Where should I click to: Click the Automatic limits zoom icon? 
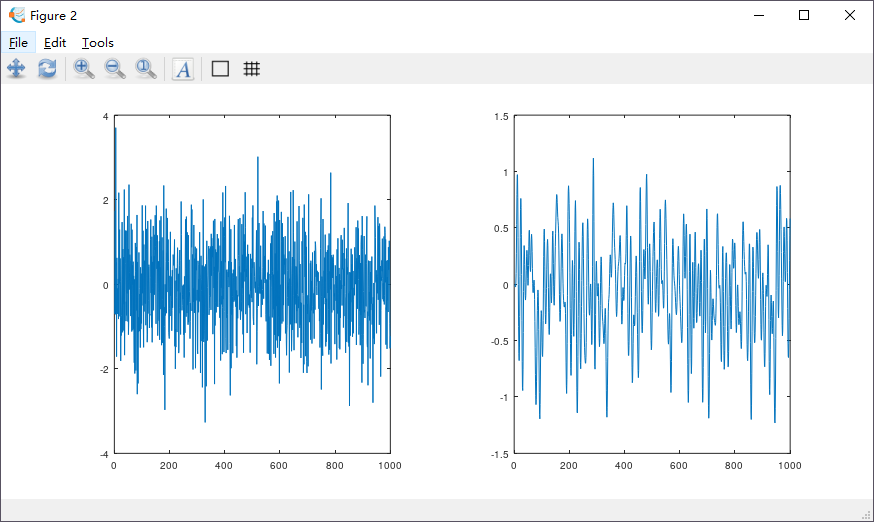[146, 69]
